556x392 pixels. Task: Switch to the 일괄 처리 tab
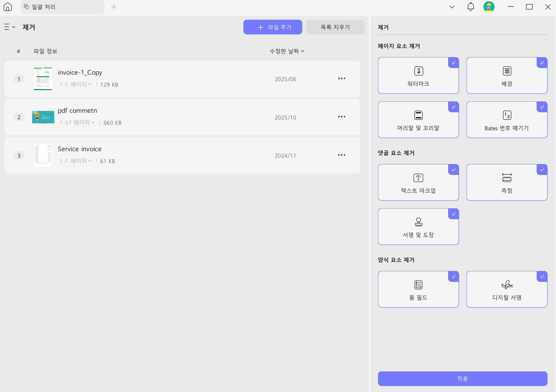(62, 7)
